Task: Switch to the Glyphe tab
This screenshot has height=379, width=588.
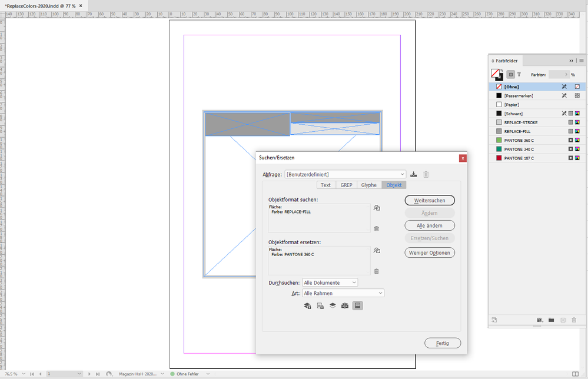Action: click(369, 185)
